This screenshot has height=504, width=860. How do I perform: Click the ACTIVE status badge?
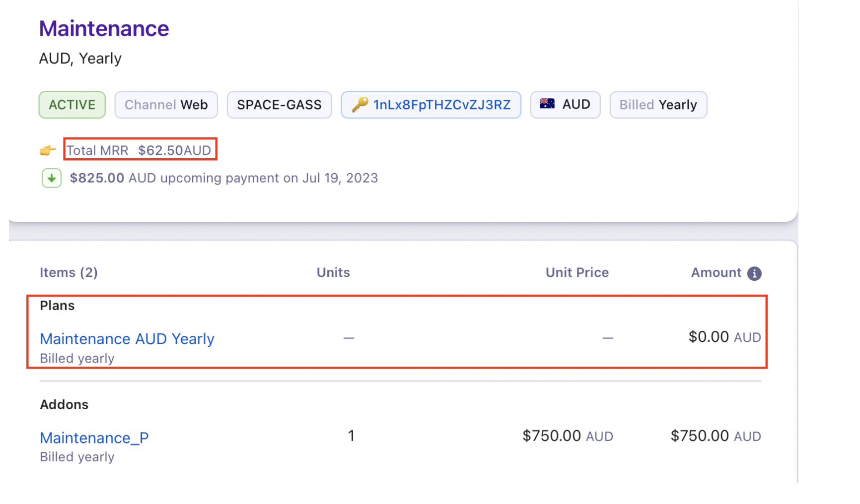(72, 105)
